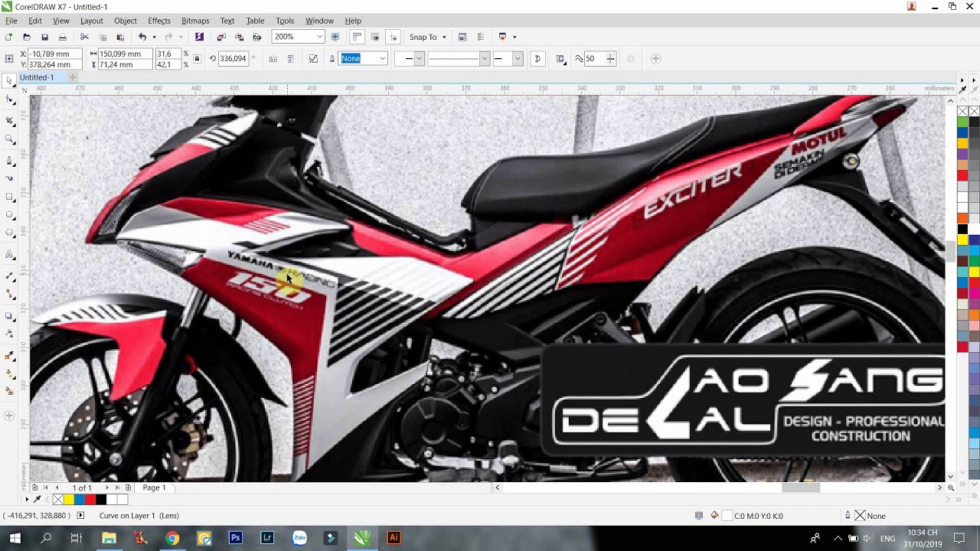980x551 pixels.
Task: Create a new document with New icon
Action: pyautogui.click(x=8, y=37)
